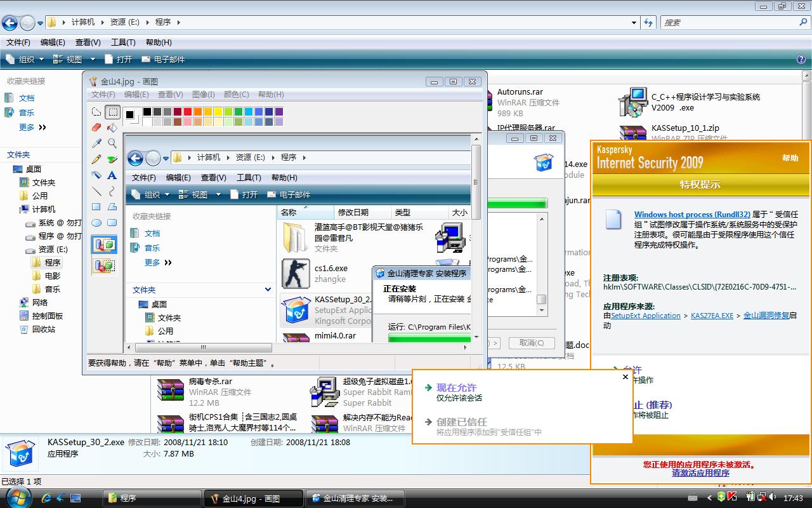
Task: Click 打开 in the Explorer toolbar
Action: click(118, 59)
